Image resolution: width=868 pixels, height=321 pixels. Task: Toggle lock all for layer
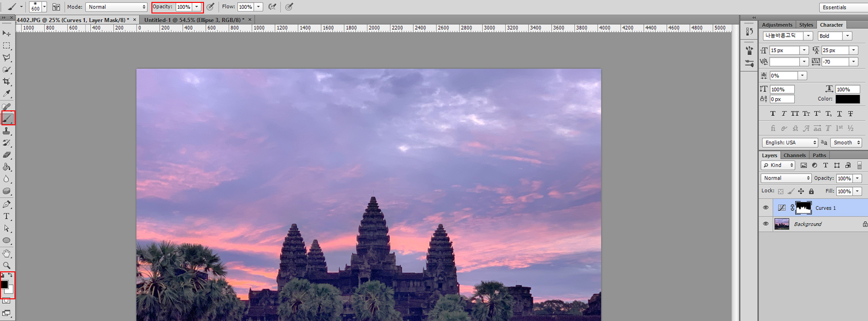tap(811, 191)
